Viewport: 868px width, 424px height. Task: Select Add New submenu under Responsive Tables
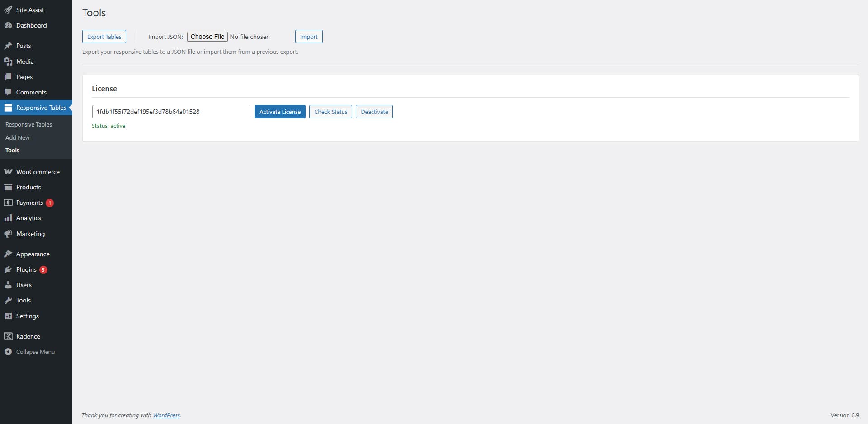18,137
